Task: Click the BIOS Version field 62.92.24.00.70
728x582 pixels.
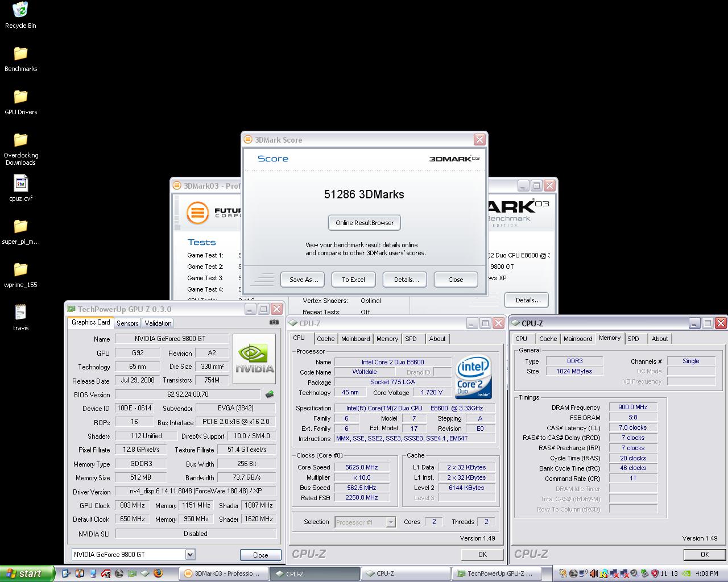Action: click(x=188, y=394)
